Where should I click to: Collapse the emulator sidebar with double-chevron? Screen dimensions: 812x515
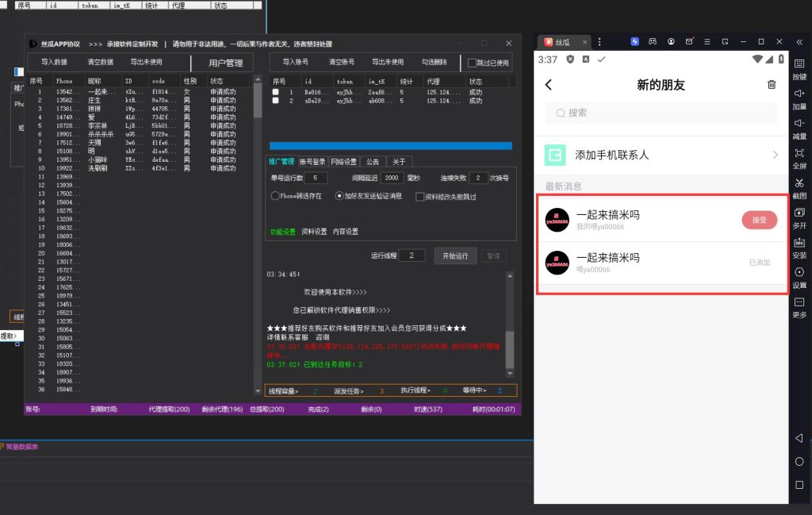(799, 41)
